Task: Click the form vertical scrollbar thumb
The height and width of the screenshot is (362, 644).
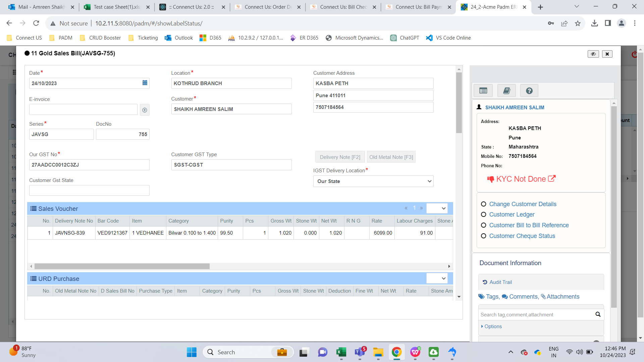Action: click(x=459, y=103)
